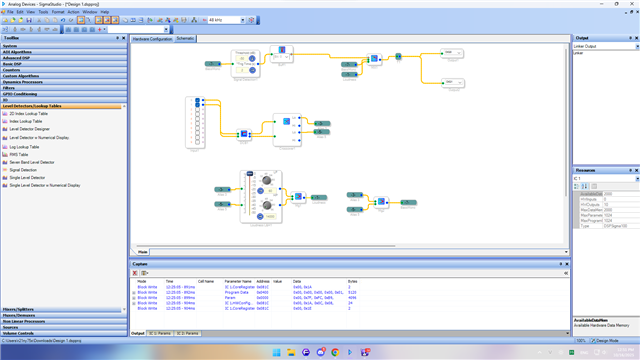Expand the Program Data row in Capture

(134, 293)
